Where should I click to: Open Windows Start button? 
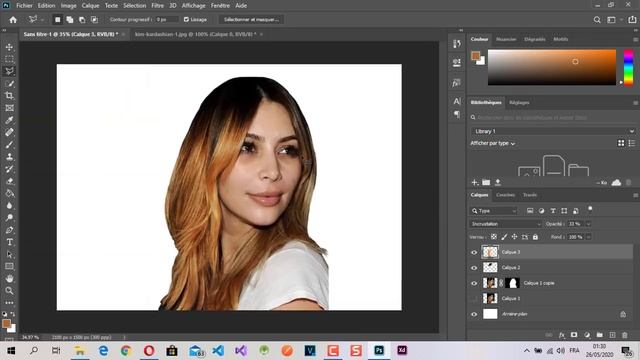(11, 351)
